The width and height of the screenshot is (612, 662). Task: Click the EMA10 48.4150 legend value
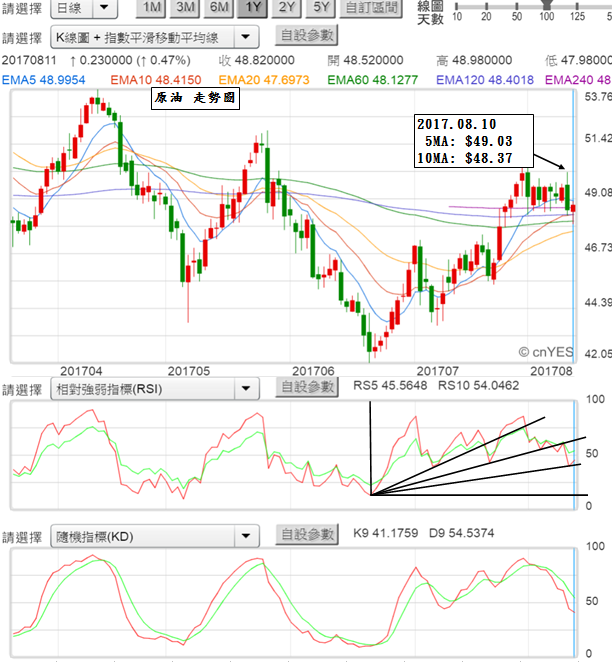pyautogui.click(x=156, y=80)
